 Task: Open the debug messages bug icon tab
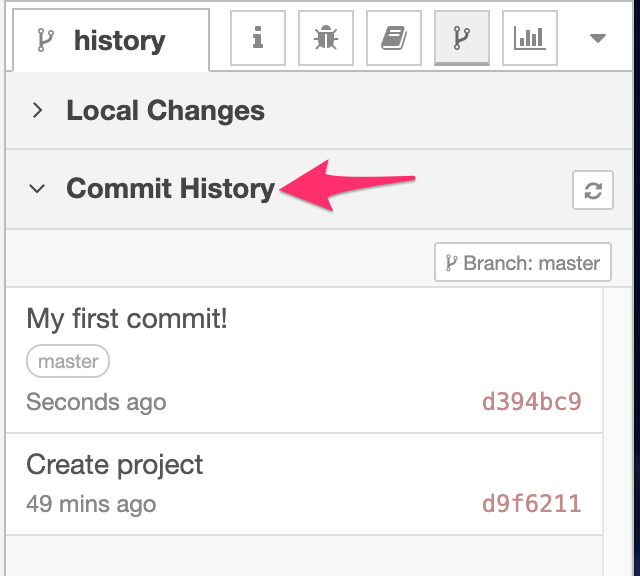(x=326, y=39)
